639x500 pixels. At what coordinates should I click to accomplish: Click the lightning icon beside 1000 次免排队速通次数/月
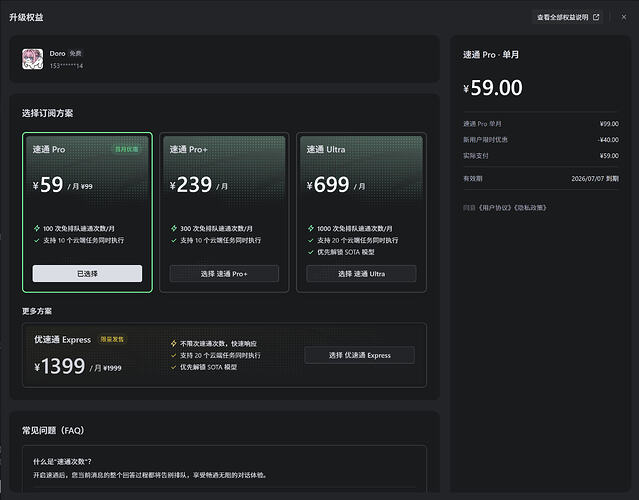pyautogui.click(x=311, y=228)
